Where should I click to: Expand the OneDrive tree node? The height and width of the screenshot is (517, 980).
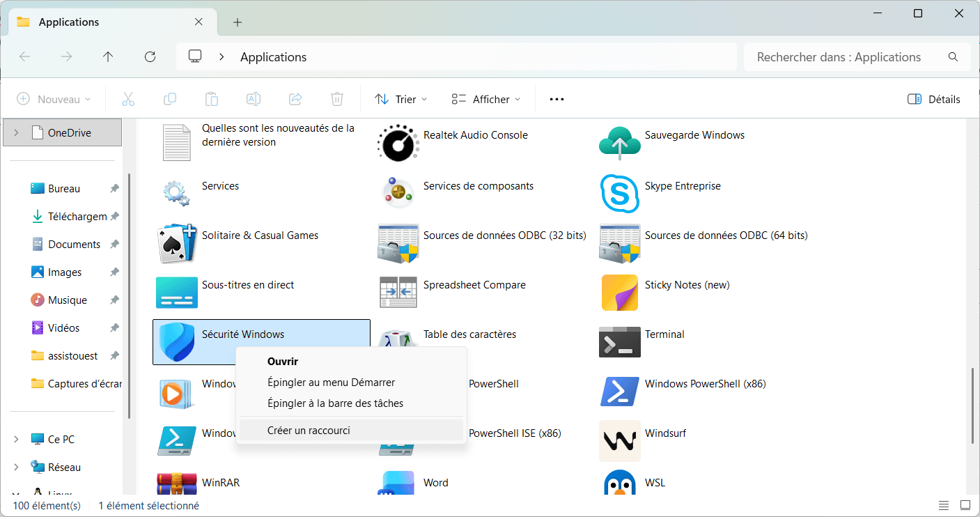click(16, 132)
